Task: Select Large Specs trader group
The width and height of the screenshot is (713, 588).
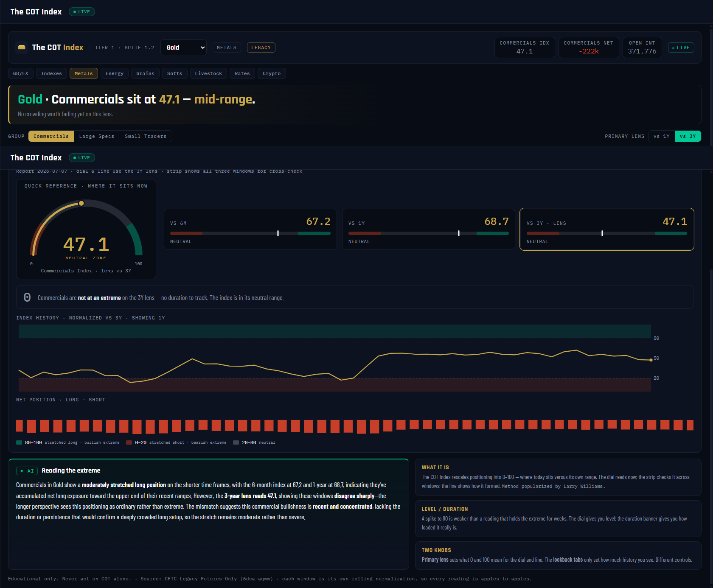Action: click(97, 136)
